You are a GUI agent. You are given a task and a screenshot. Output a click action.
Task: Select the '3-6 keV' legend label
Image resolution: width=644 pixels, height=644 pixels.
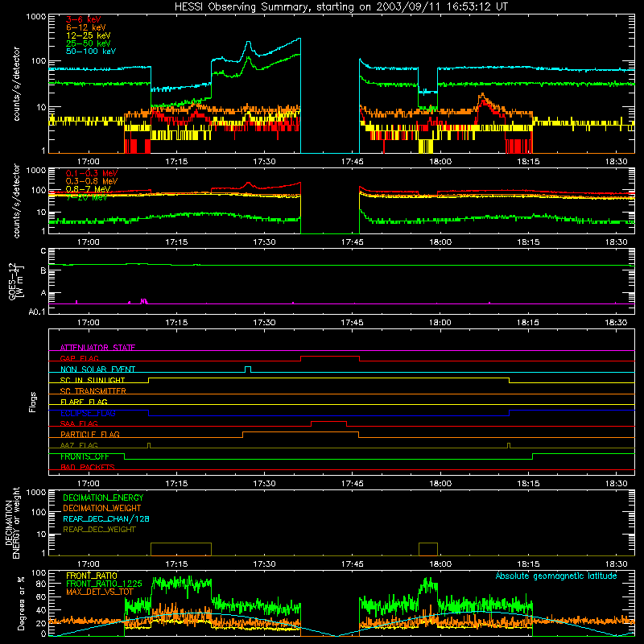(84, 19)
